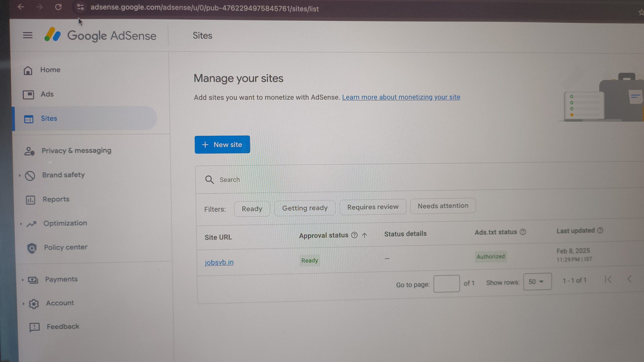Viewport: 644px width, 362px height.
Task: Open Privacy & messaging in sidebar
Action: 76,151
